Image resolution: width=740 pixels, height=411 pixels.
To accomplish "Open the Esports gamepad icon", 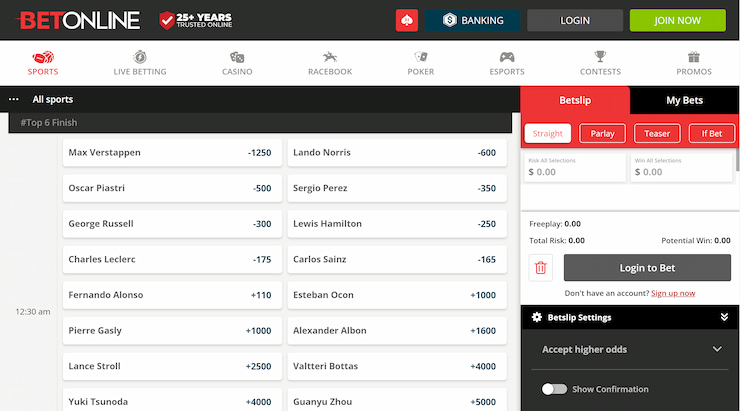I will pos(507,57).
